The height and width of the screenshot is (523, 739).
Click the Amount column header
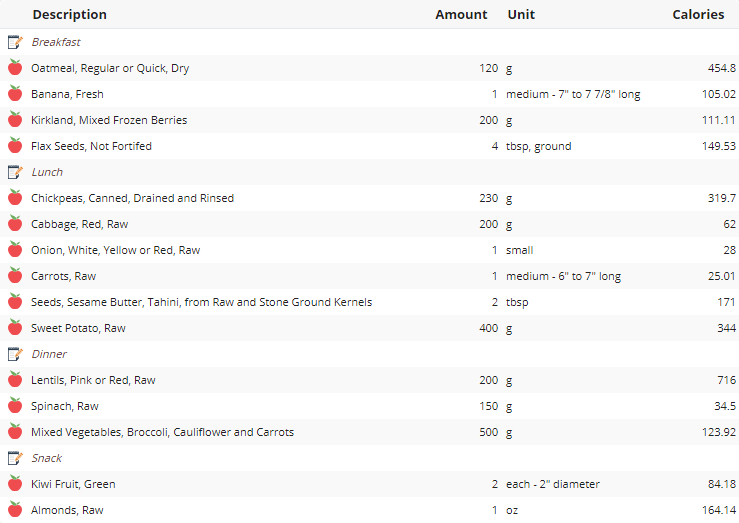pos(461,15)
